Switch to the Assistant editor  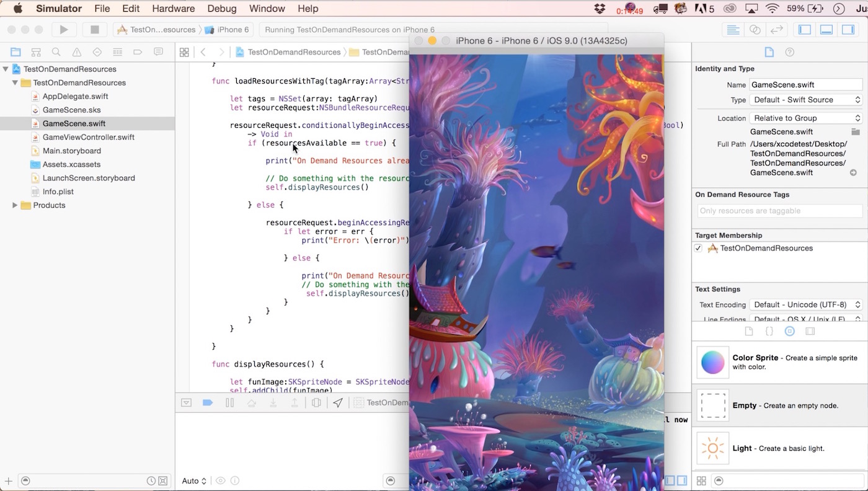coord(755,30)
